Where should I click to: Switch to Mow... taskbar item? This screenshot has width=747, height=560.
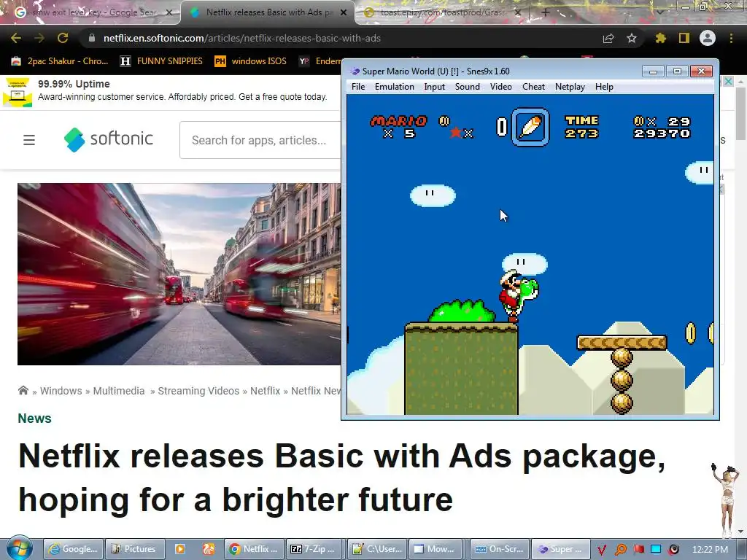coord(435,549)
